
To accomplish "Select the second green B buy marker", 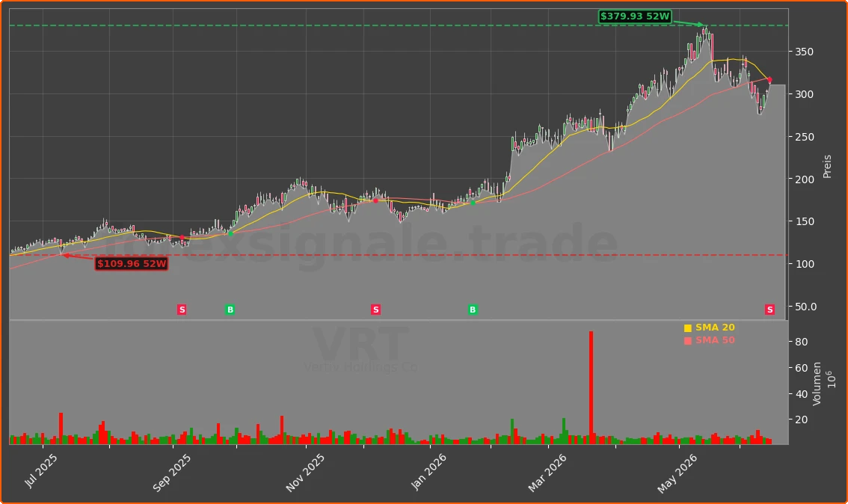I will pos(473,310).
